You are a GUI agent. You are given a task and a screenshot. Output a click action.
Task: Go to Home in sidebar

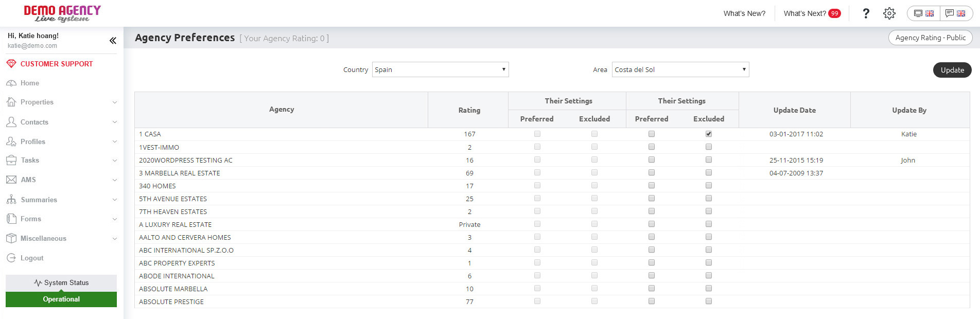click(30, 83)
